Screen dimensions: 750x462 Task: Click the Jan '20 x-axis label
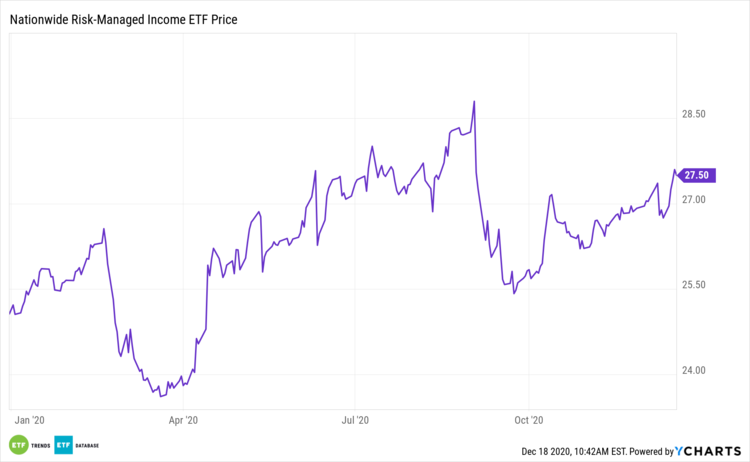tap(31, 421)
